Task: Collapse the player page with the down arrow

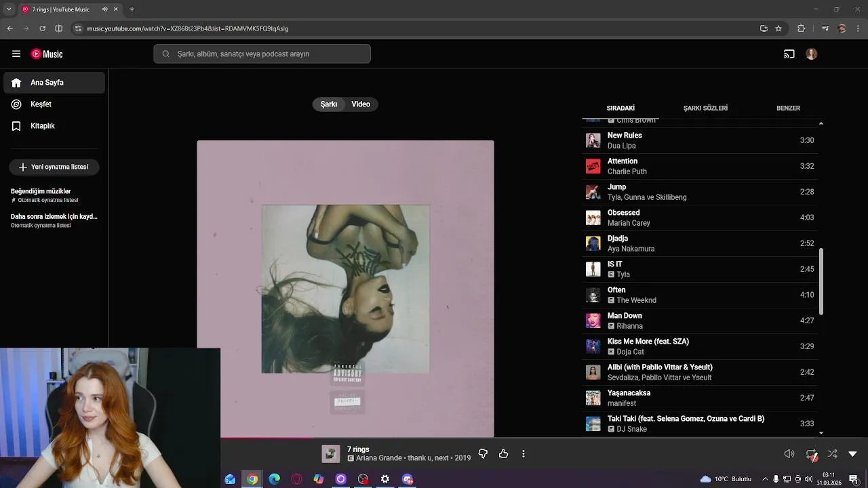Action: pyautogui.click(x=853, y=454)
